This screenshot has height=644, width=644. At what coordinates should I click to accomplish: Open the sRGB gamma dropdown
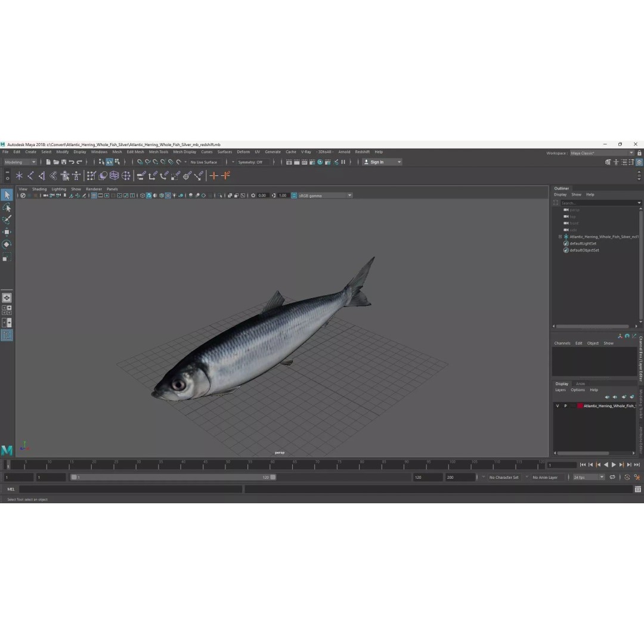(325, 196)
